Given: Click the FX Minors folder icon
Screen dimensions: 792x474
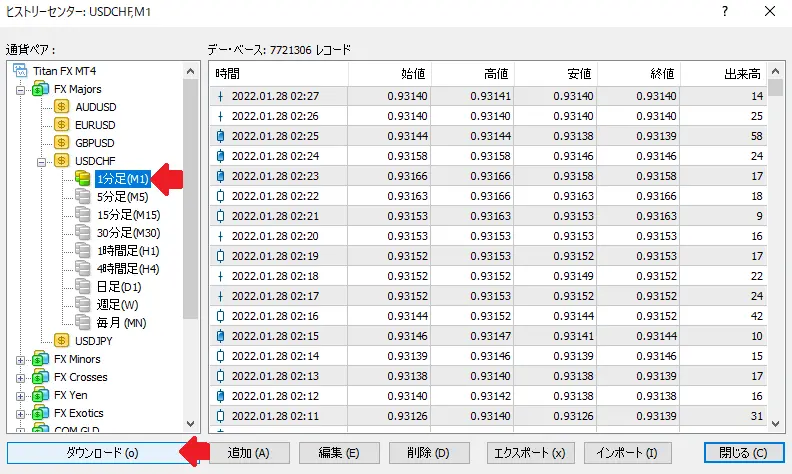Looking at the screenshot, I should pyautogui.click(x=40, y=359).
